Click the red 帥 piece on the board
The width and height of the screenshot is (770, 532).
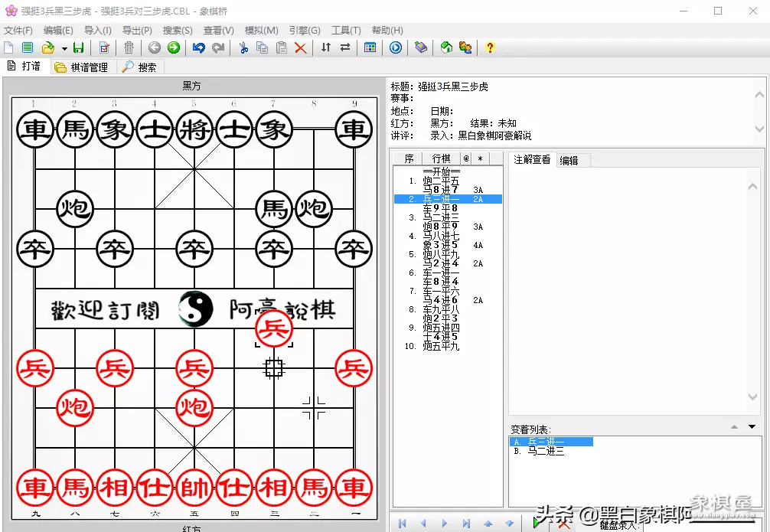tap(194, 487)
